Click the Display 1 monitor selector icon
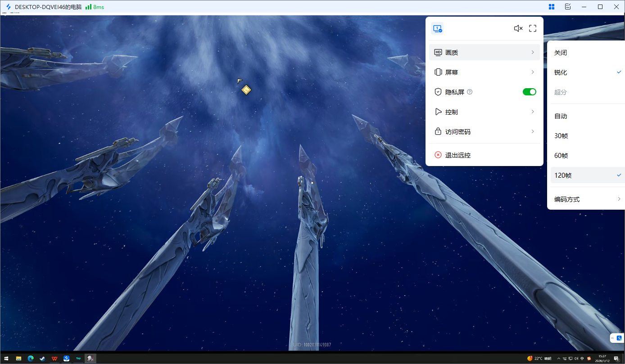 pyautogui.click(x=437, y=28)
